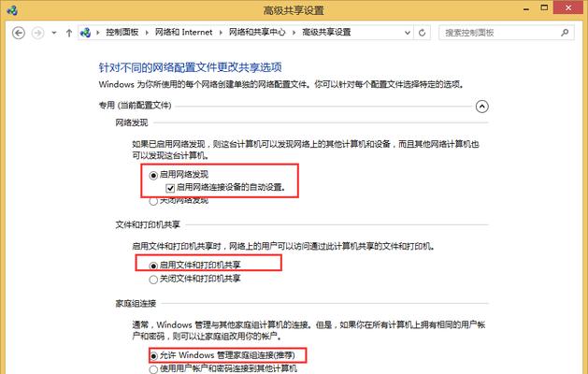588x374 pixels.
Task: Open 网络和共享中心 breadcrumb
Action: [257, 33]
